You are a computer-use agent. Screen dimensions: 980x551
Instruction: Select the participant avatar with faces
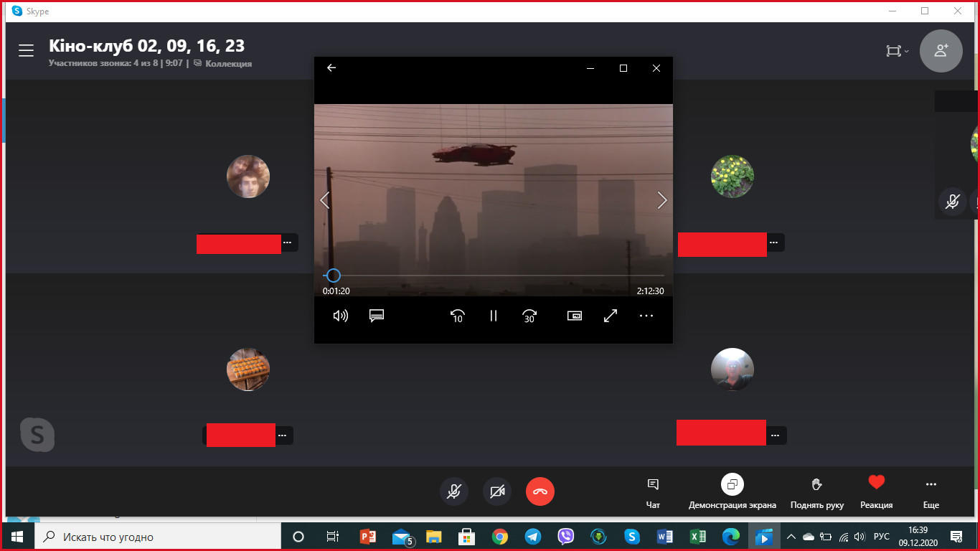click(248, 176)
